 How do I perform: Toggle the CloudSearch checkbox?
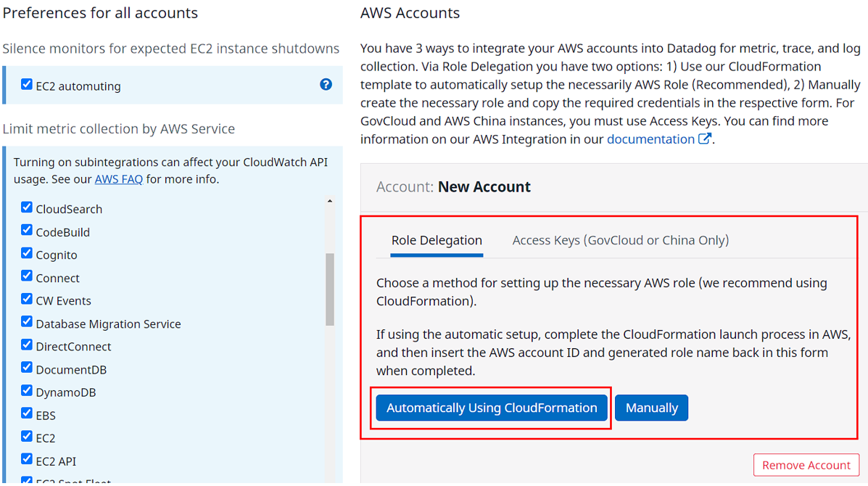point(27,207)
